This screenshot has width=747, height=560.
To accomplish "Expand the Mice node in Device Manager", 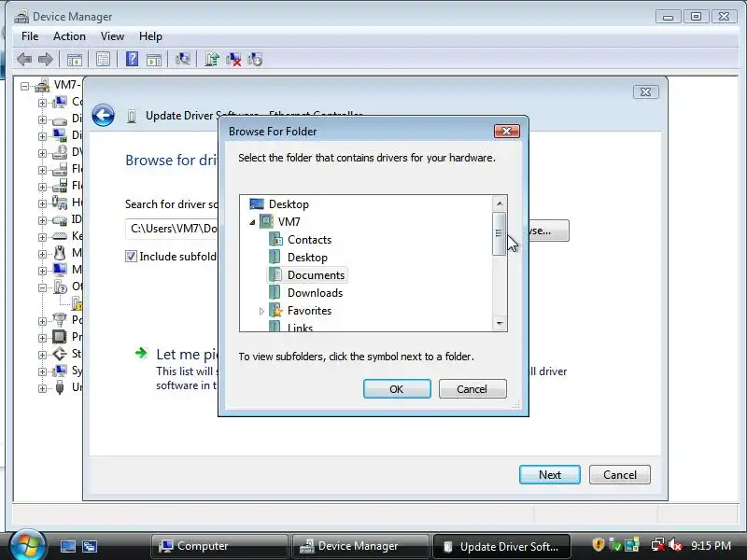I will coord(42,254).
